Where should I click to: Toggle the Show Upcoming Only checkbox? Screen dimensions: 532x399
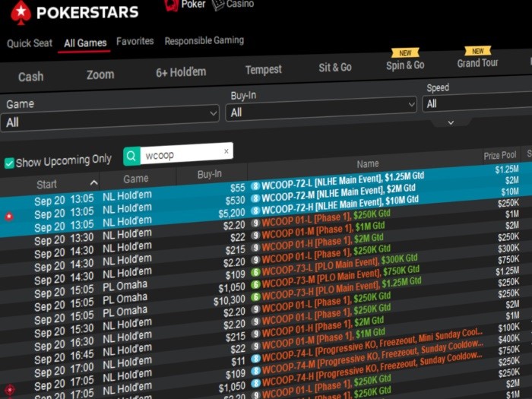pos(9,163)
